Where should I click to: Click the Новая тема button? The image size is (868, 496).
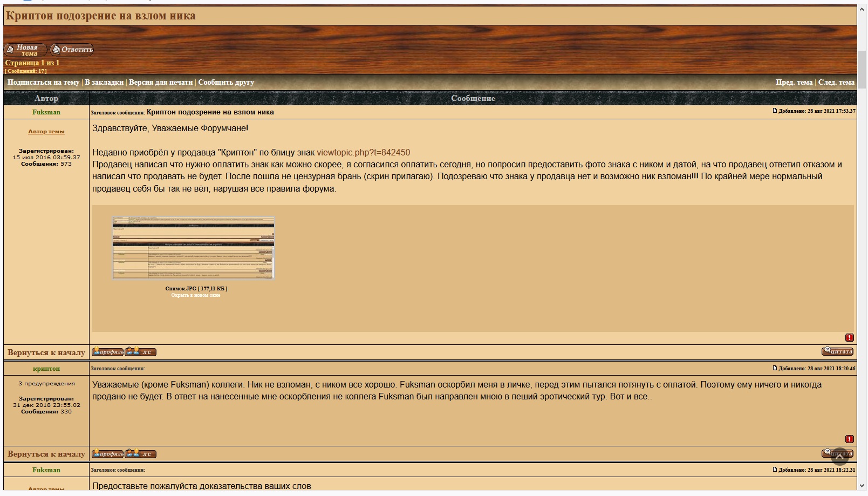25,50
